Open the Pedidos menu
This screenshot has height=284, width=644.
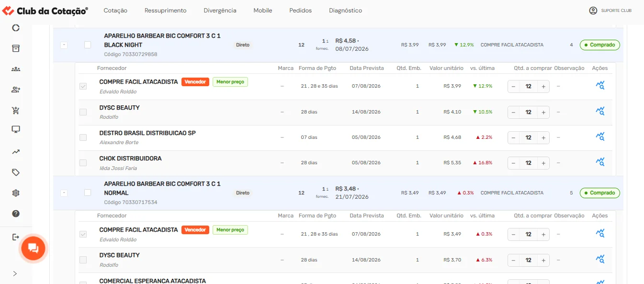[301, 11]
